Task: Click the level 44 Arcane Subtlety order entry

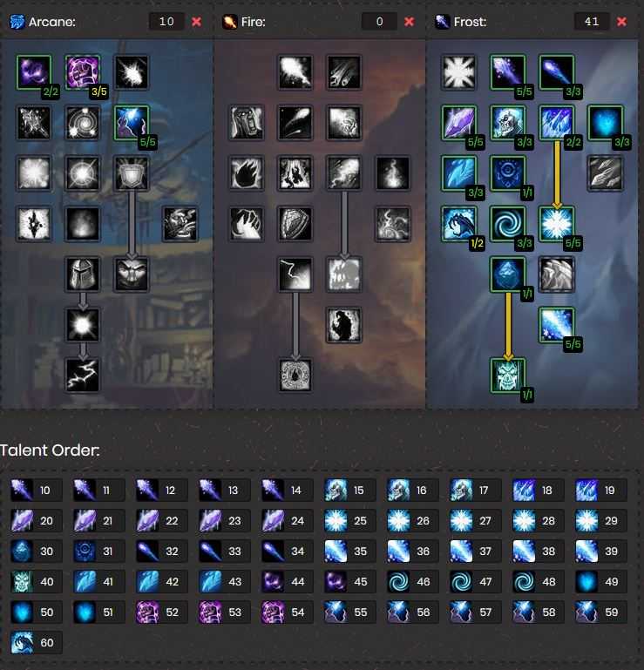Action: tap(288, 581)
